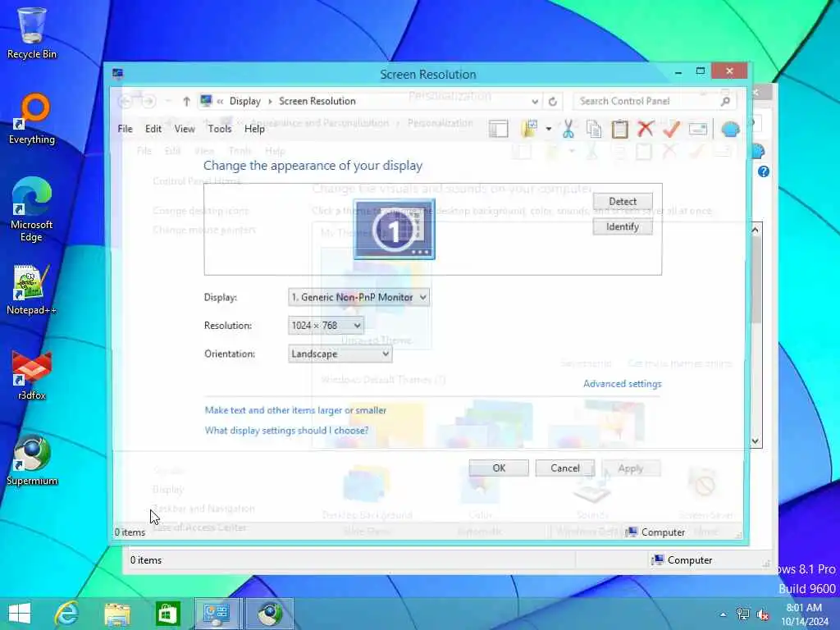
Task: Open the Display monitor dropdown
Action: coord(358,297)
